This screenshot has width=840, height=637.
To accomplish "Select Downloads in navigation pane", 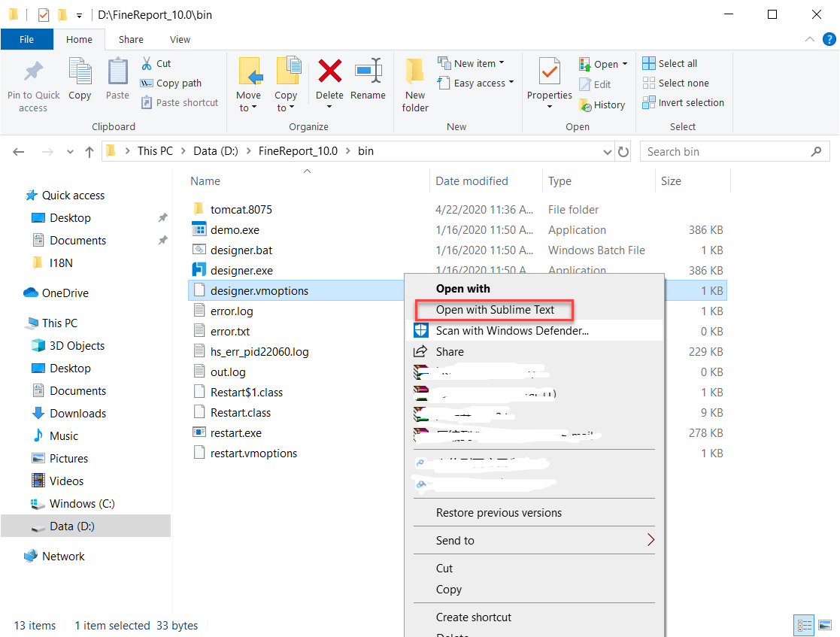I will pos(77,414).
